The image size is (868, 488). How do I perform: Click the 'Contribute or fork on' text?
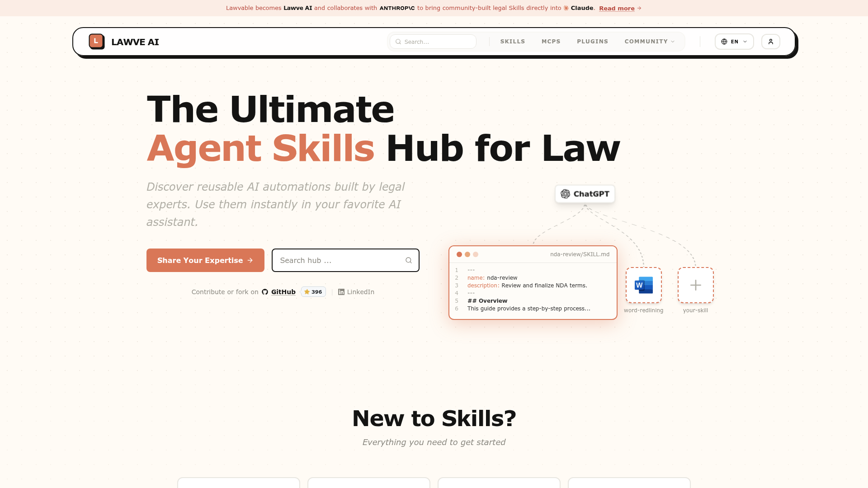tap(225, 292)
